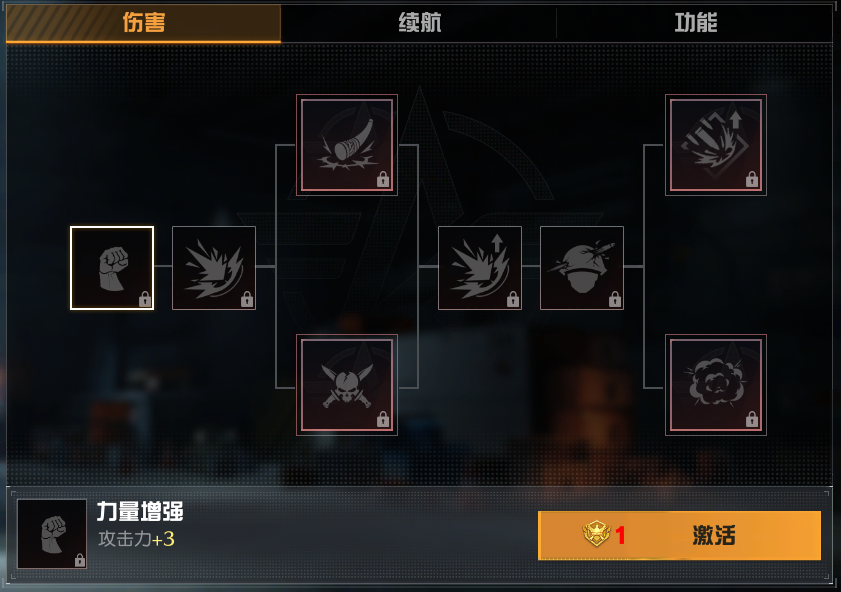Viewport: 841px width, 592px height.
Task: Click the lock on pierced helmet skill
Action: [x=615, y=299]
